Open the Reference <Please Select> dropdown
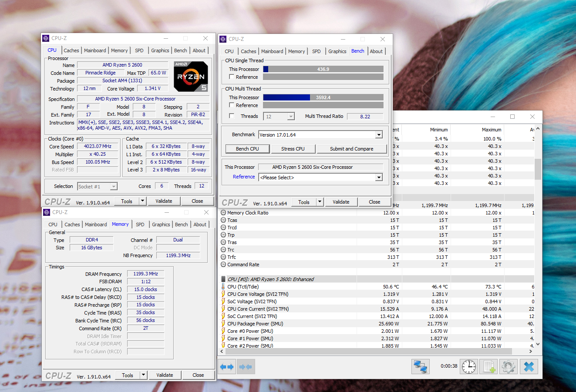The height and width of the screenshot is (392, 576). tap(379, 178)
